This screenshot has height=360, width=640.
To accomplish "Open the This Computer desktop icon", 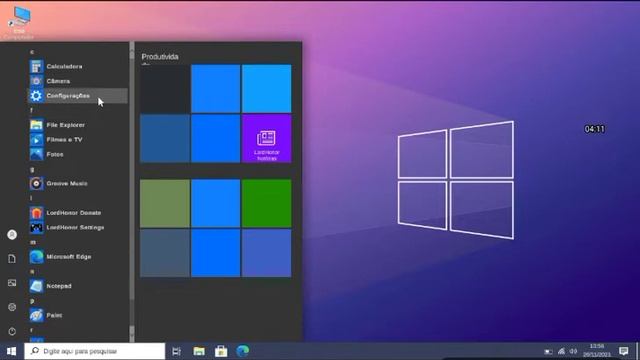I will [x=19, y=21].
